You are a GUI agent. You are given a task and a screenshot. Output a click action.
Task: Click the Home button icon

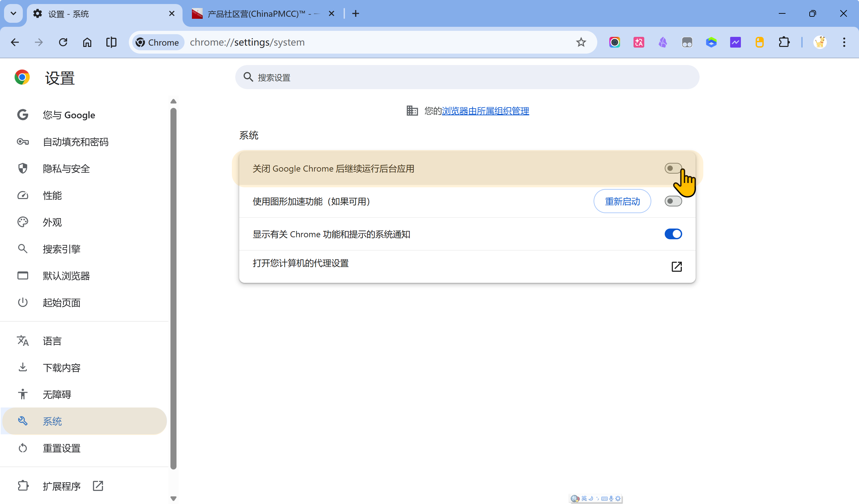pyautogui.click(x=87, y=42)
